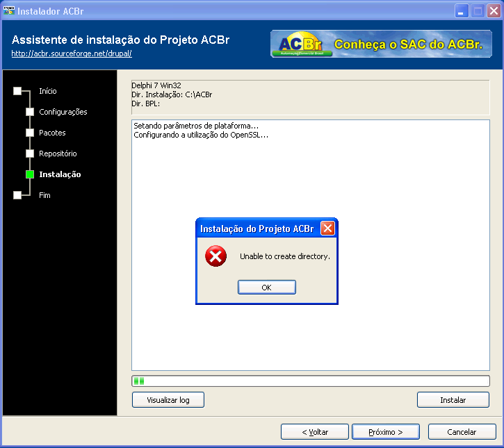Screen dimensions: 504x448
Task: Click the Conheça o SAC do ACBr banner
Action: coord(381,44)
